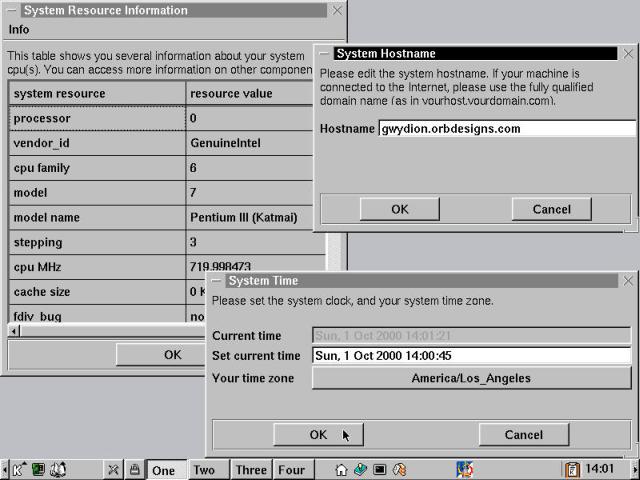This screenshot has height=480, width=640.
Task: Open the Info menu
Action: tap(19, 30)
